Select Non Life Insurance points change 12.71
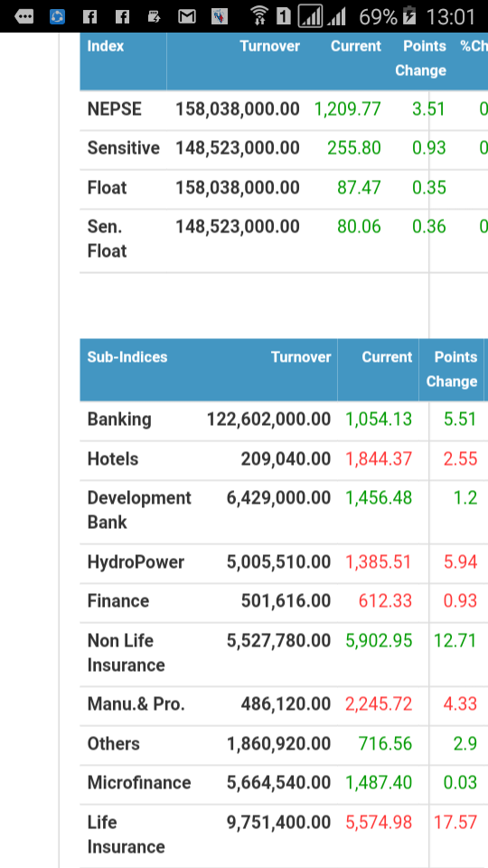488x868 pixels. click(x=455, y=641)
